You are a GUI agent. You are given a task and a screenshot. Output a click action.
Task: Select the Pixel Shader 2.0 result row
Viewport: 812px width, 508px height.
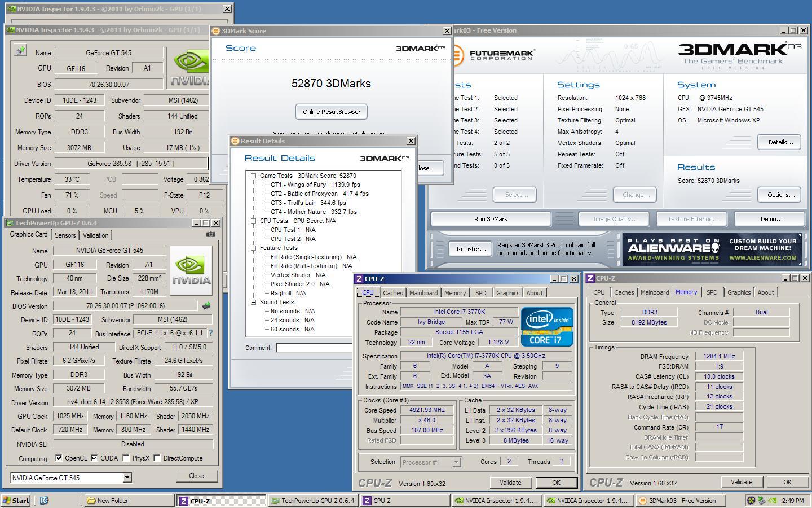coord(300,284)
